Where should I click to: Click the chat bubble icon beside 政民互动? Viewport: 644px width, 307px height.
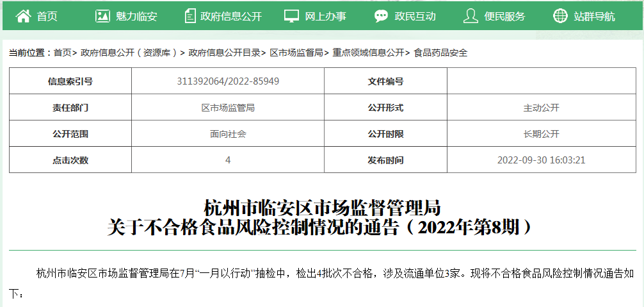click(x=381, y=16)
